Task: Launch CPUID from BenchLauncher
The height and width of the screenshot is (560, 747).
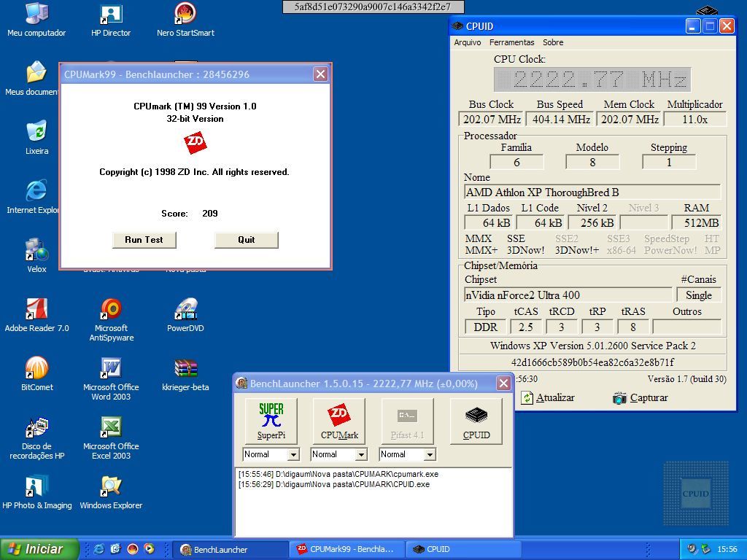Action: click(476, 421)
